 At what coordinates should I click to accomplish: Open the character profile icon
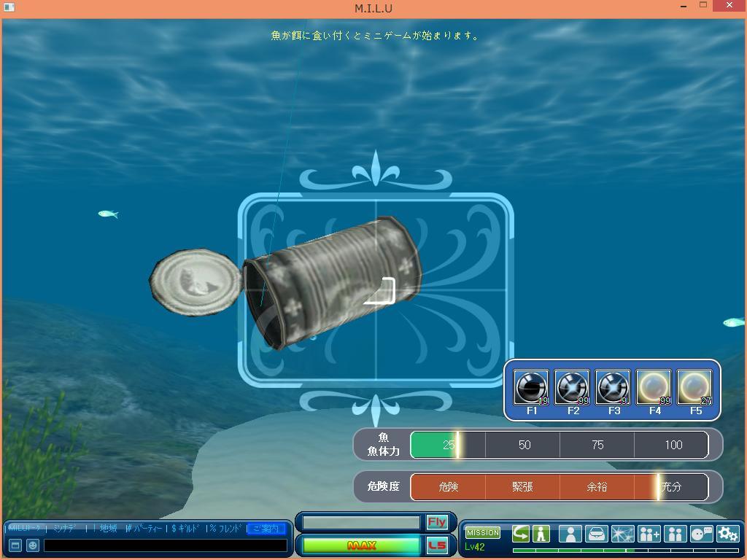[x=570, y=534]
